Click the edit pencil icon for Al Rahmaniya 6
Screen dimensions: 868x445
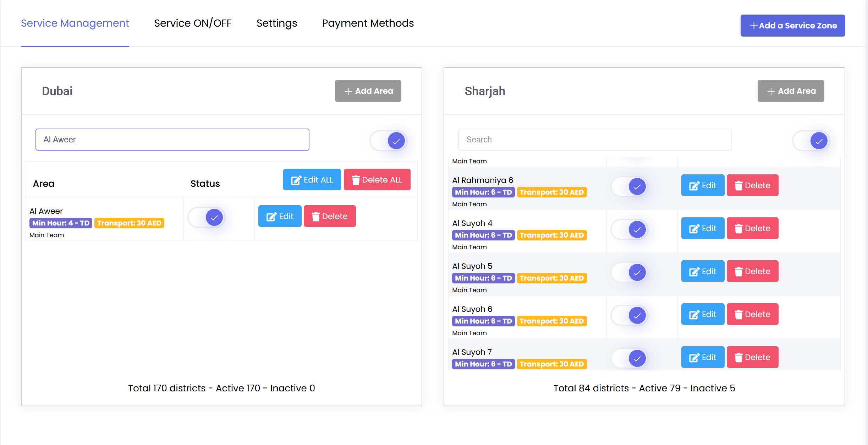tap(694, 186)
